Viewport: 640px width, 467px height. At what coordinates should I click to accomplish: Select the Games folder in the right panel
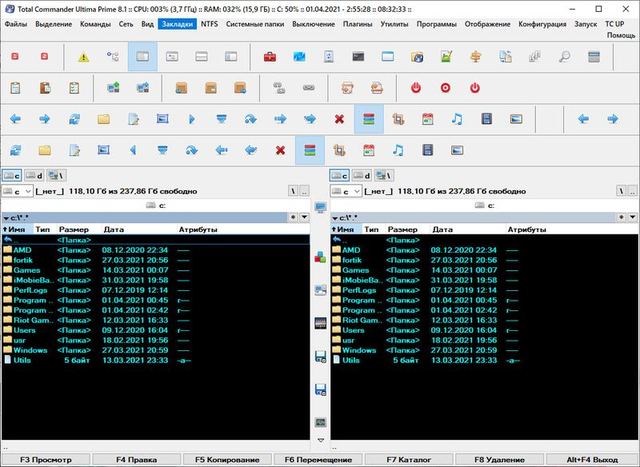pyautogui.click(x=356, y=270)
